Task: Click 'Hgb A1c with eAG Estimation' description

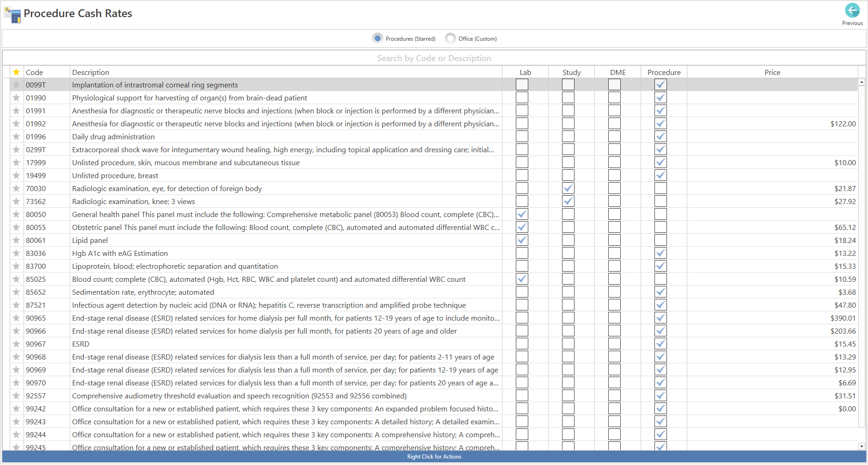Action: (120, 253)
